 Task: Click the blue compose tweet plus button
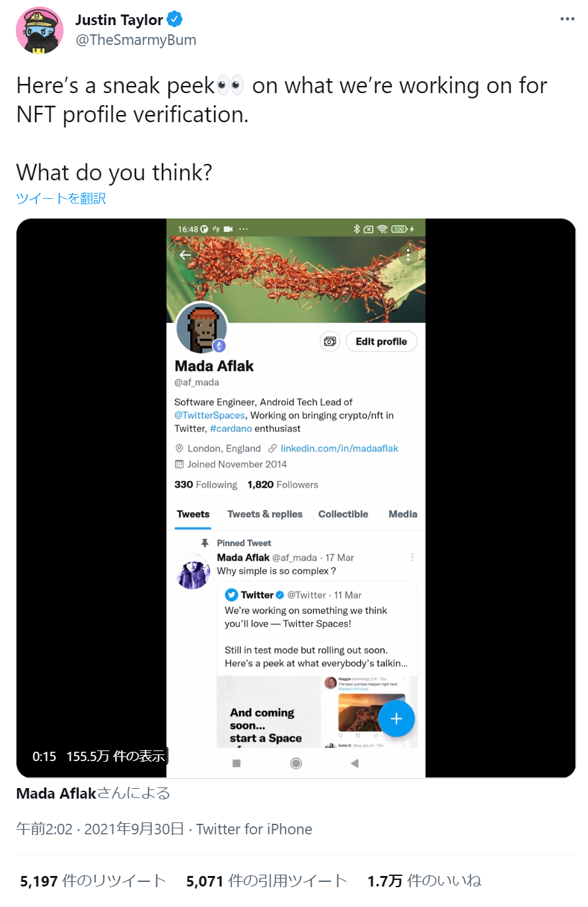tap(396, 719)
